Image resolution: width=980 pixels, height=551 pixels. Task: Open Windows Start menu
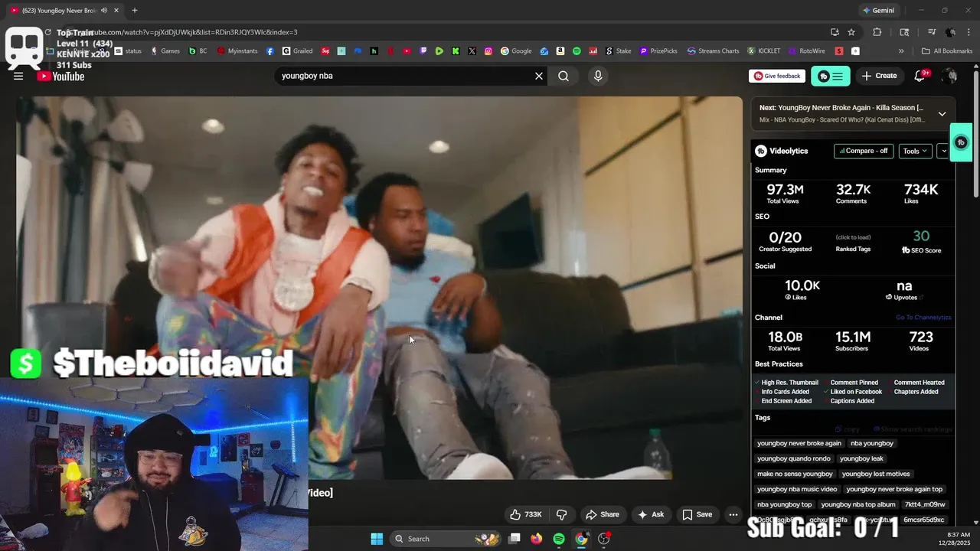(377, 539)
